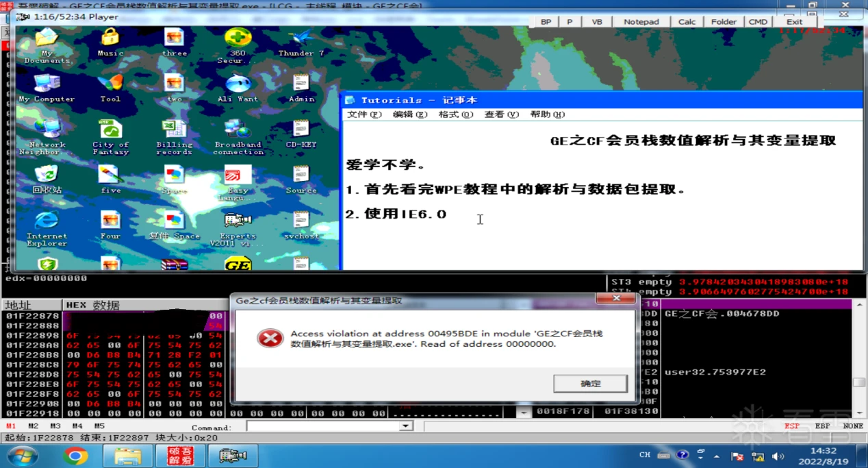Select the 'Four' desktop file icon
Screen dimensions: 868x468
[110, 225]
